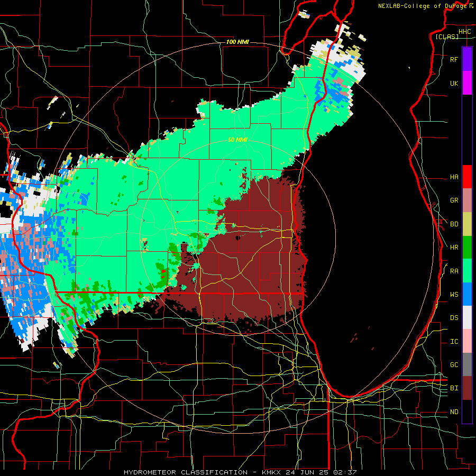476x476 pixels.
Task: Click the DS white legend swatch
Action: pos(467,317)
